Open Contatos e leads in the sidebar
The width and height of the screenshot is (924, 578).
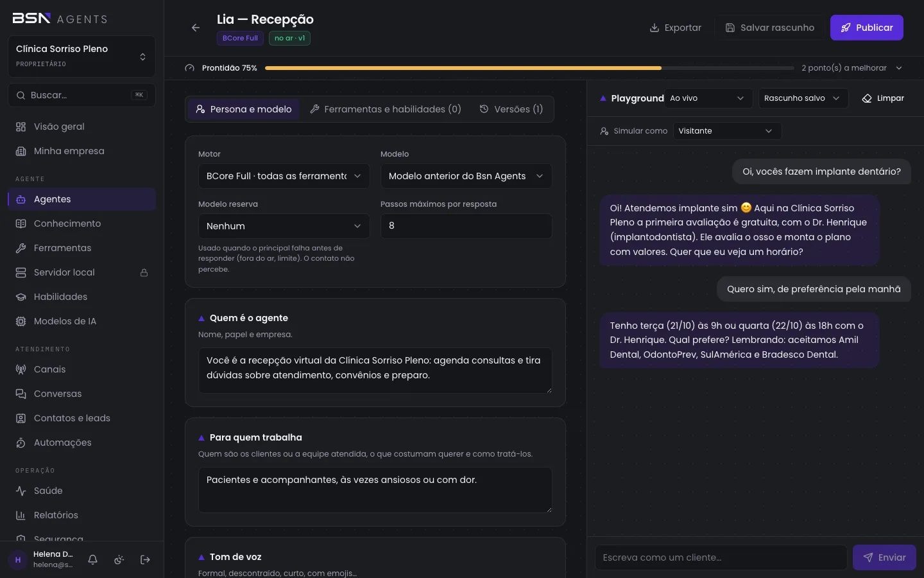(x=81, y=418)
